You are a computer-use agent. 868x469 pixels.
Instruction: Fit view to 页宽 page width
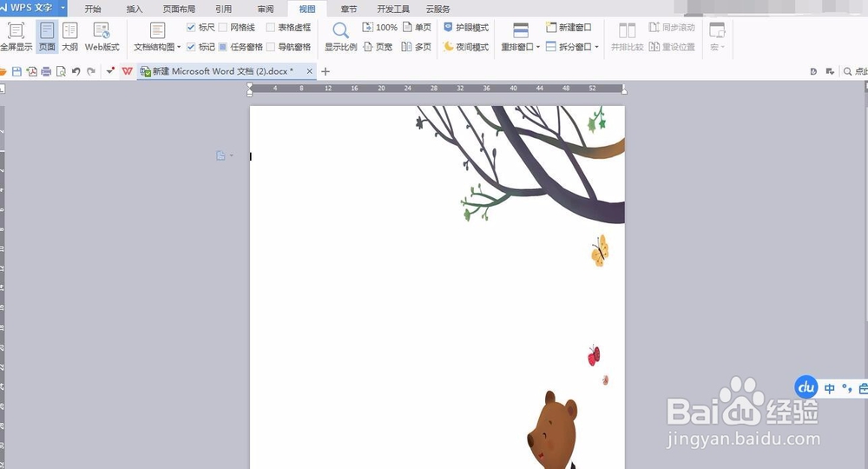pyautogui.click(x=378, y=47)
